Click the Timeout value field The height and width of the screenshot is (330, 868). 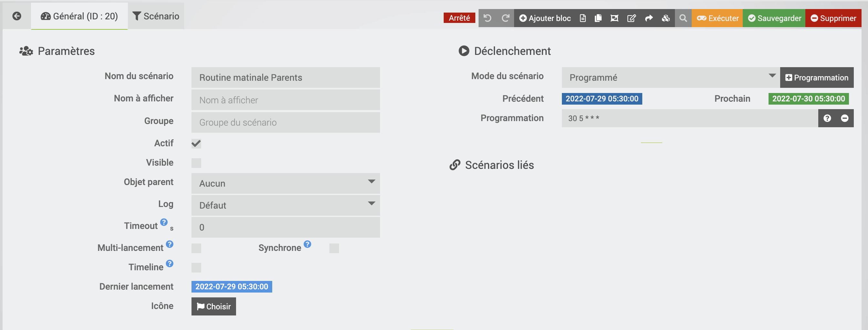(285, 227)
